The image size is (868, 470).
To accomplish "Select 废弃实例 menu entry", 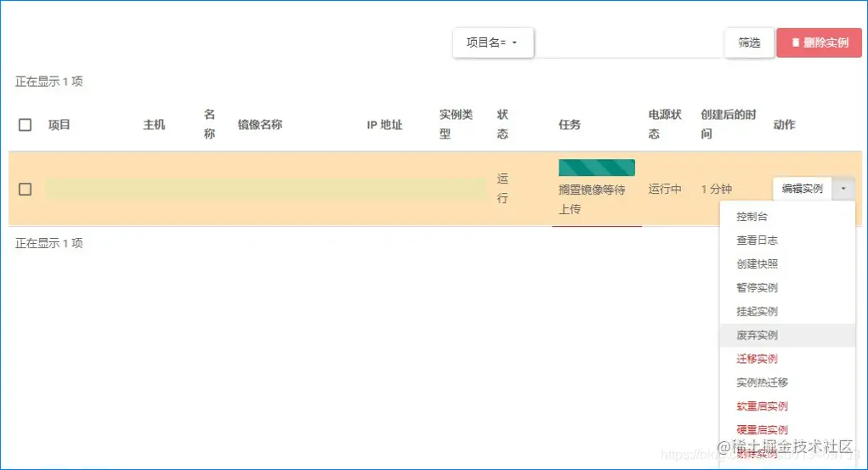I will click(x=787, y=336).
